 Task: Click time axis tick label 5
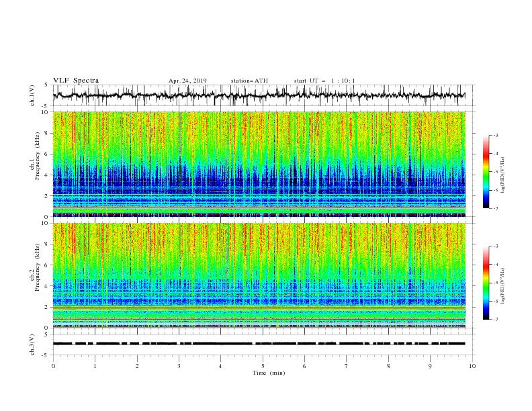[263, 366]
